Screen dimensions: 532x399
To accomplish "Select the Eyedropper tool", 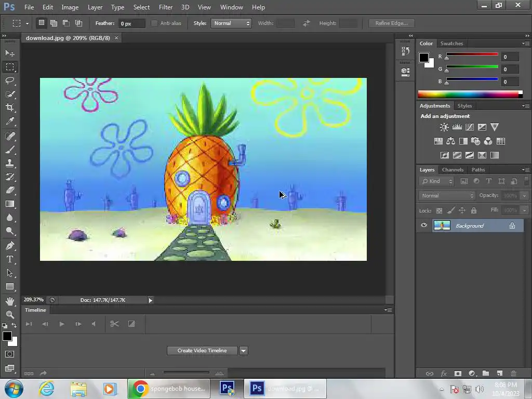I will tap(10, 121).
